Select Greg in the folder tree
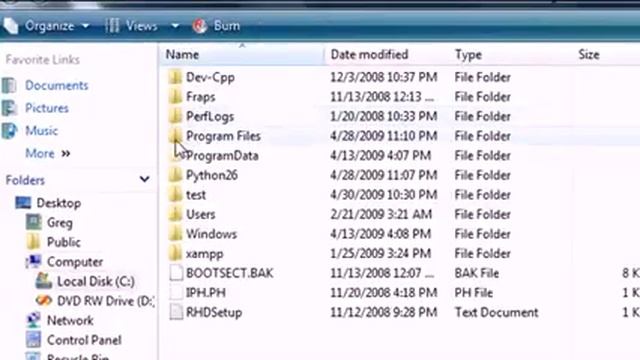 coord(60,223)
